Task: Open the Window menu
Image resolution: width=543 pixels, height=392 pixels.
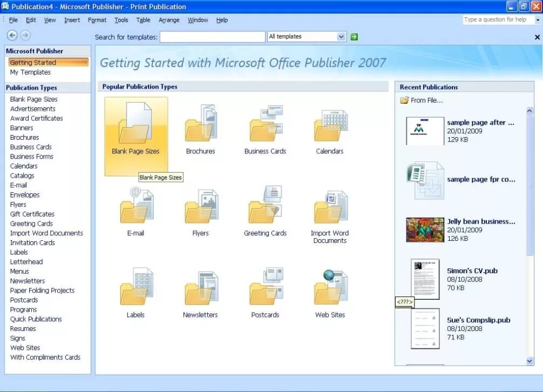Action: 198,20
